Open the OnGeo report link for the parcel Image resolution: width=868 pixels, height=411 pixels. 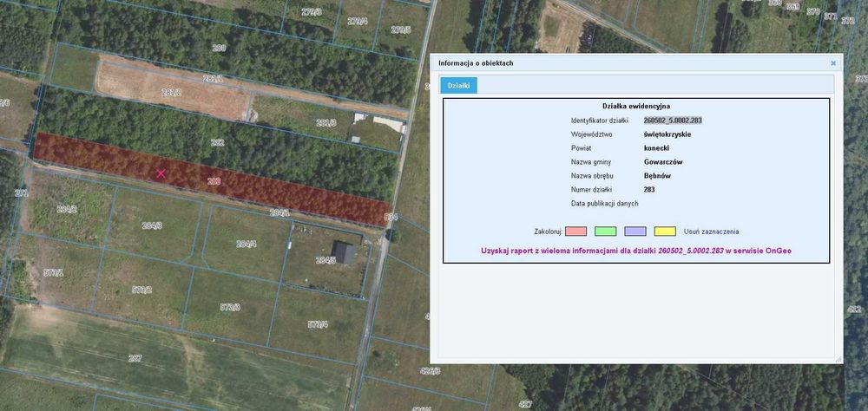(636, 251)
